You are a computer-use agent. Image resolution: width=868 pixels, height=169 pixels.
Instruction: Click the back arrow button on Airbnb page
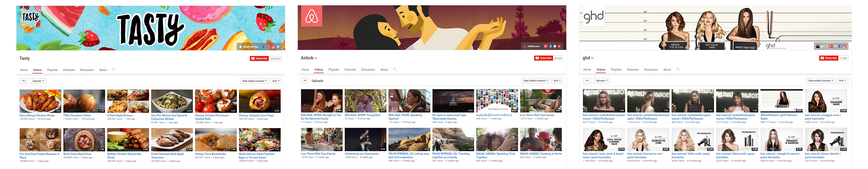[305, 81]
